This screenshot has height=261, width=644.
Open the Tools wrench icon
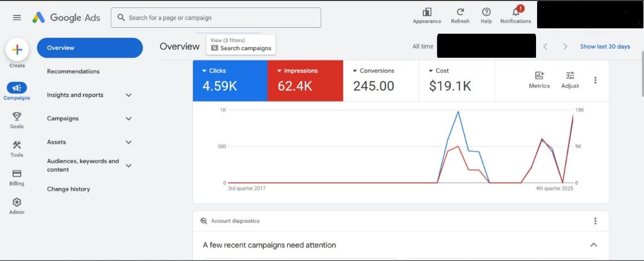17,145
